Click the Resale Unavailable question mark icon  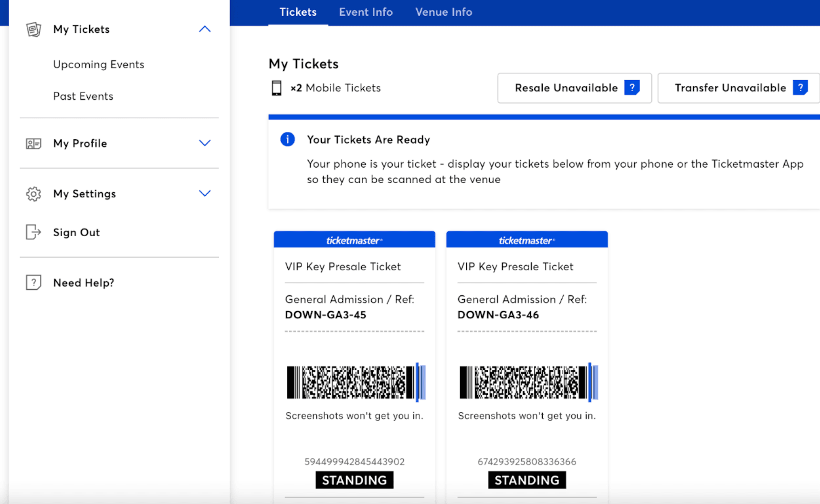point(632,88)
